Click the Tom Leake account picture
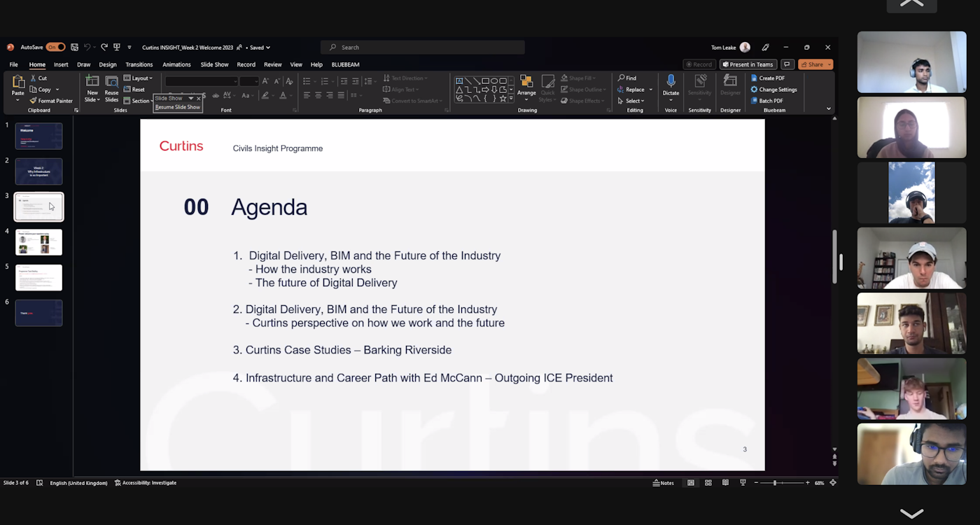Screen dimensions: 980x525 pos(745,48)
